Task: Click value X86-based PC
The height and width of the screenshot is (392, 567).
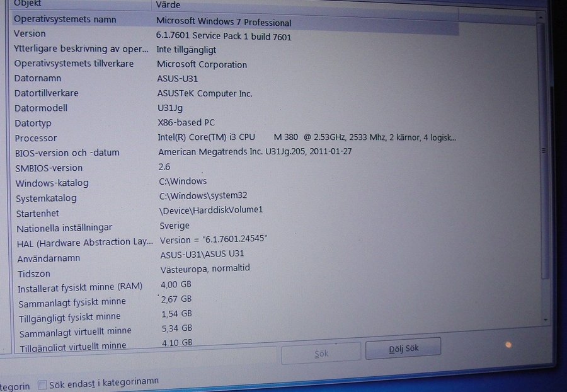Action: pos(186,122)
